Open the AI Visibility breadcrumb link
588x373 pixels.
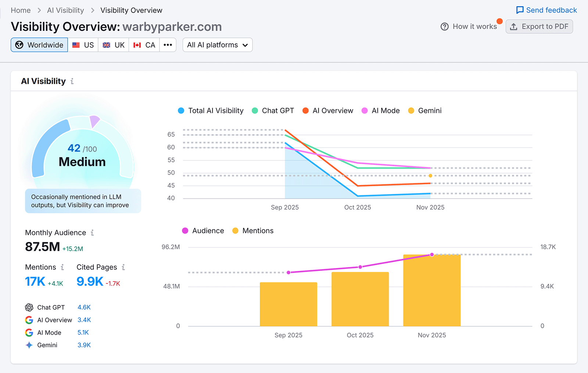tap(65, 10)
